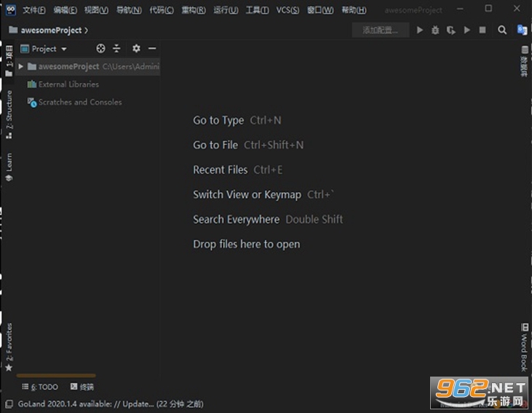
Task: Open the 视图(V) menu
Action: click(x=96, y=10)
